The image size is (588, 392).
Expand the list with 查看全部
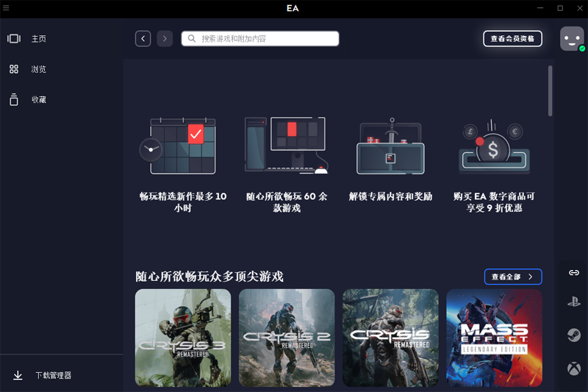pyautogui.click(x=513, y=277)
